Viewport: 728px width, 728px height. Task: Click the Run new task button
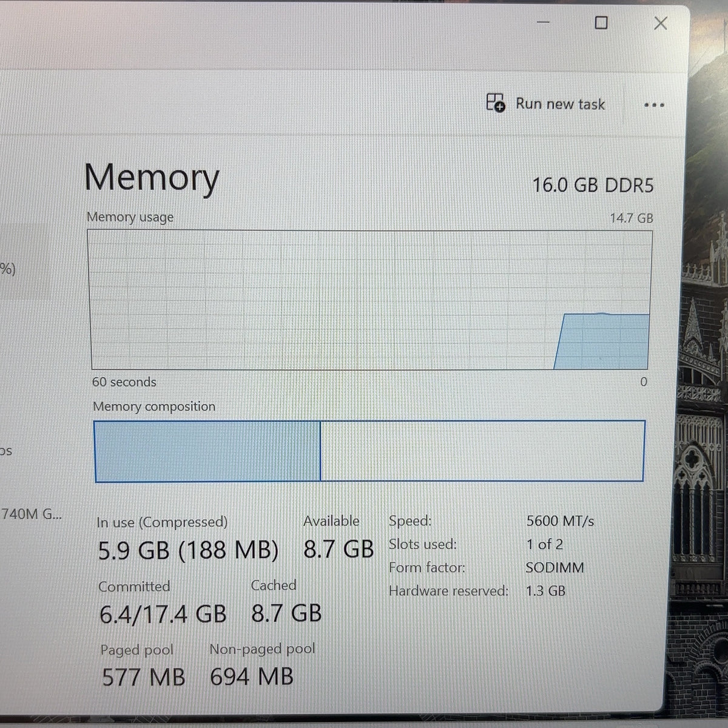tap(545, 104)
